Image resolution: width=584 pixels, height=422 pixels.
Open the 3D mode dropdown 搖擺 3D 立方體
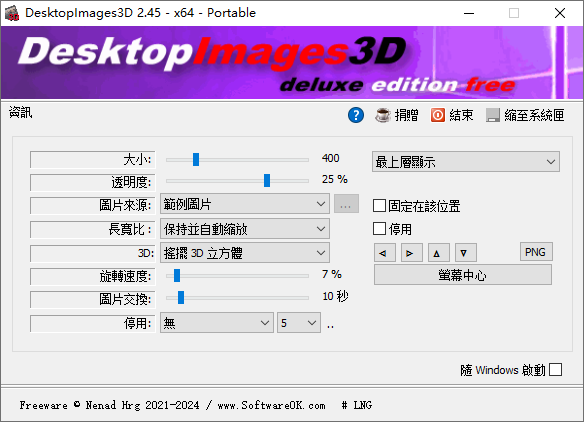(245, 253)
